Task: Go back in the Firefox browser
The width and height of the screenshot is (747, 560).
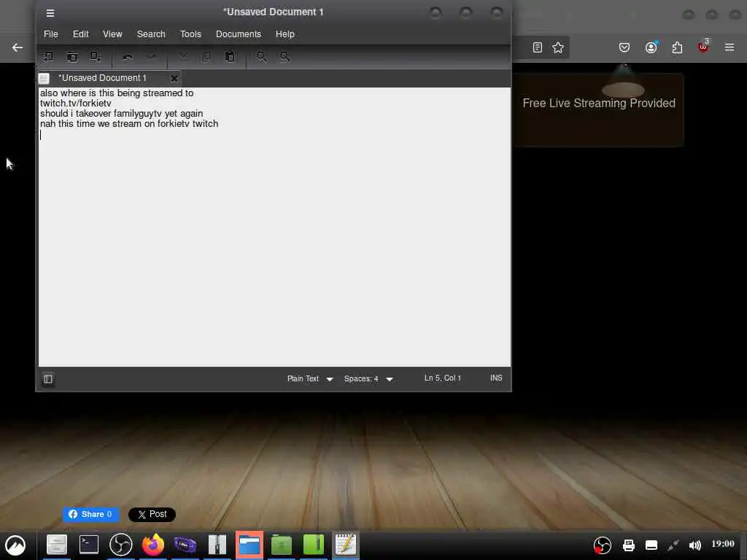Action: pos(18,47)
